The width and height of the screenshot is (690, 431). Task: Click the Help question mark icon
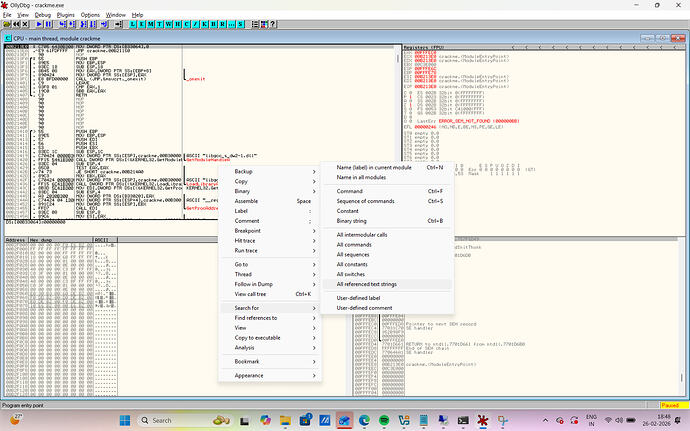click(273, 24)
